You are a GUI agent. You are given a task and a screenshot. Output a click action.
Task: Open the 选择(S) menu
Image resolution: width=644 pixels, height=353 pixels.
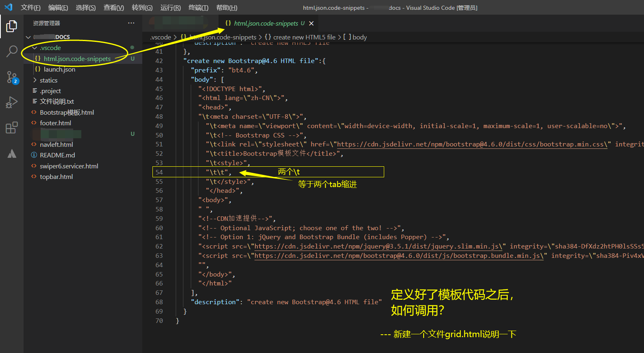point(86,8)
